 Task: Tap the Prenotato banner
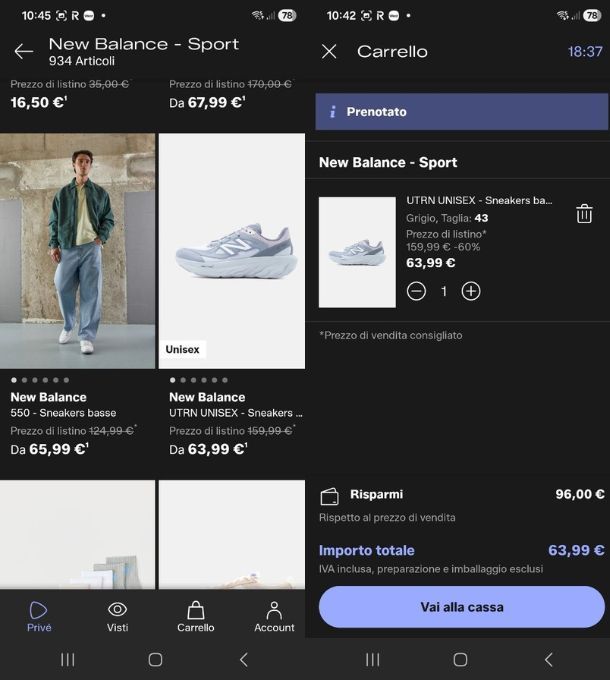tap(462, 112)
